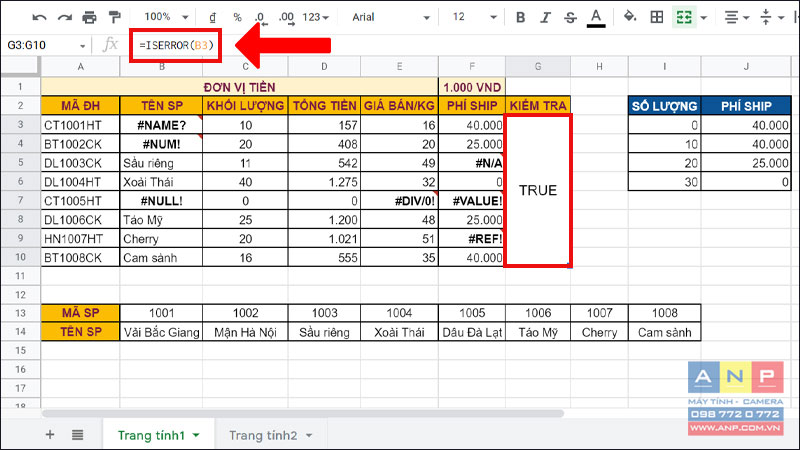Open horizontal align dropdown
Image resolution: width=800 pixels, height=450 pixels.
click(737, 17)
